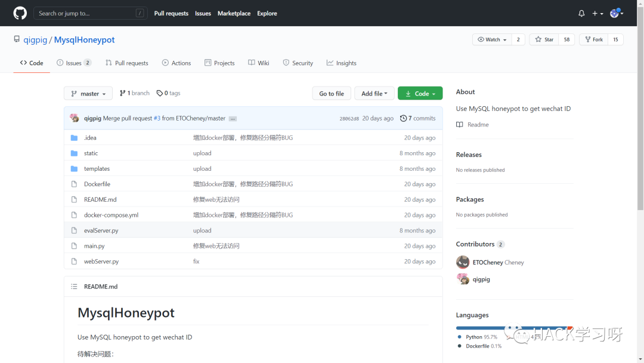
Task: Open the qigpig owner link
Action: pos(35,39)
